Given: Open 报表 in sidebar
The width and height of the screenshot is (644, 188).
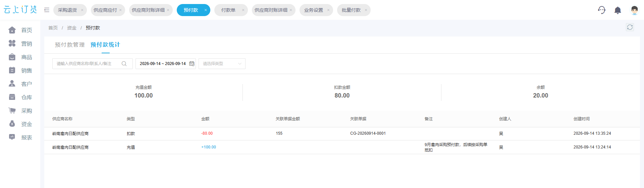Looking at the screenshot, I should [x=20, y=137].
